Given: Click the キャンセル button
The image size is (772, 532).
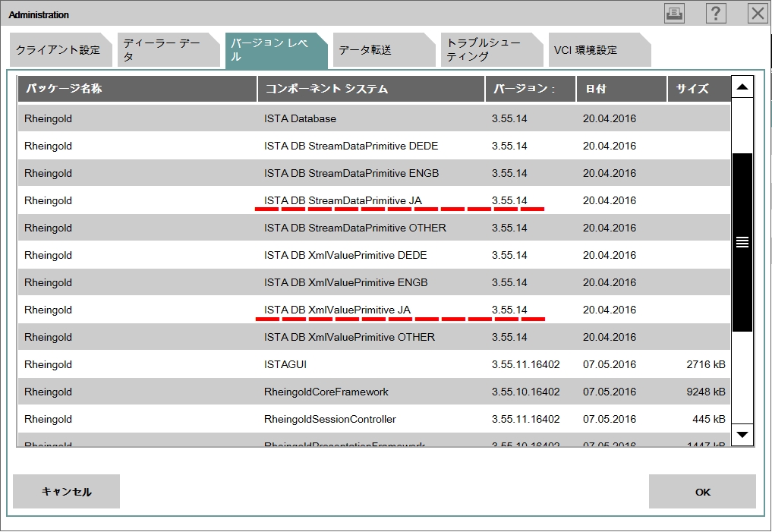Looking at the screenshot, I should [x=67, y=491].
